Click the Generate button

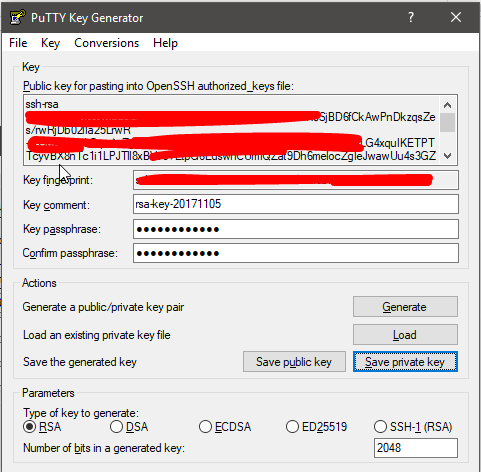pos(405,307)
